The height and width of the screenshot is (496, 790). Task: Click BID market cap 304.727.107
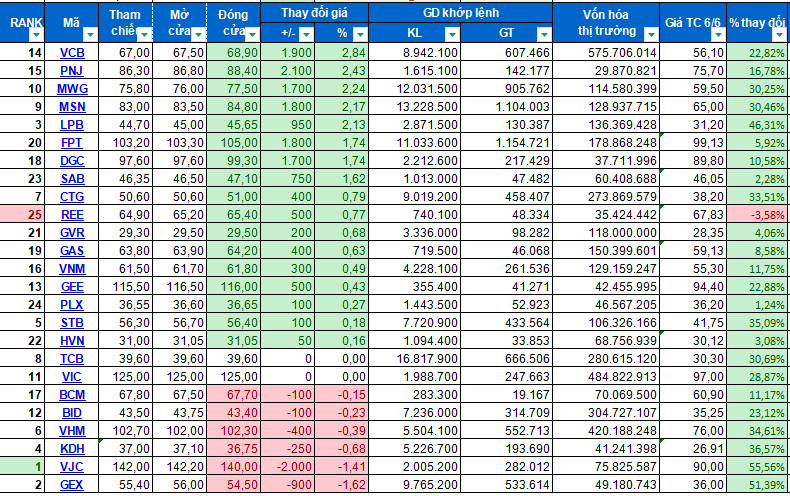coord(606,413)
